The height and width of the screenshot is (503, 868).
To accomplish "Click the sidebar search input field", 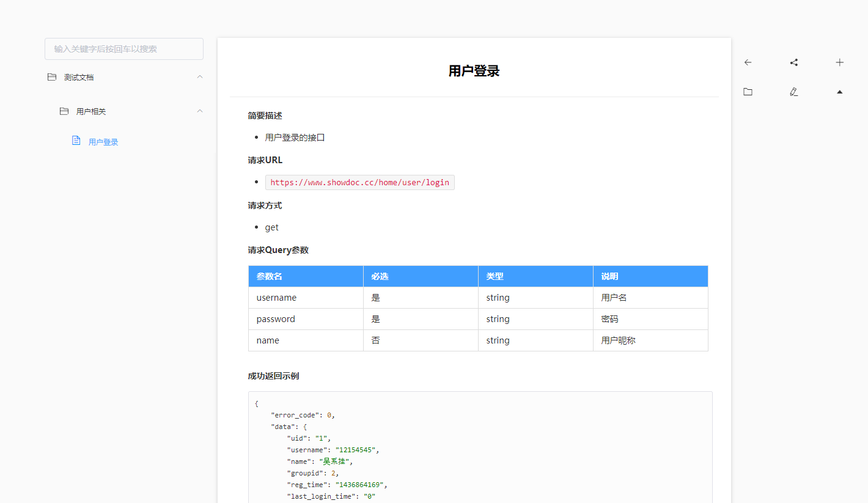I will coord(123,48).
